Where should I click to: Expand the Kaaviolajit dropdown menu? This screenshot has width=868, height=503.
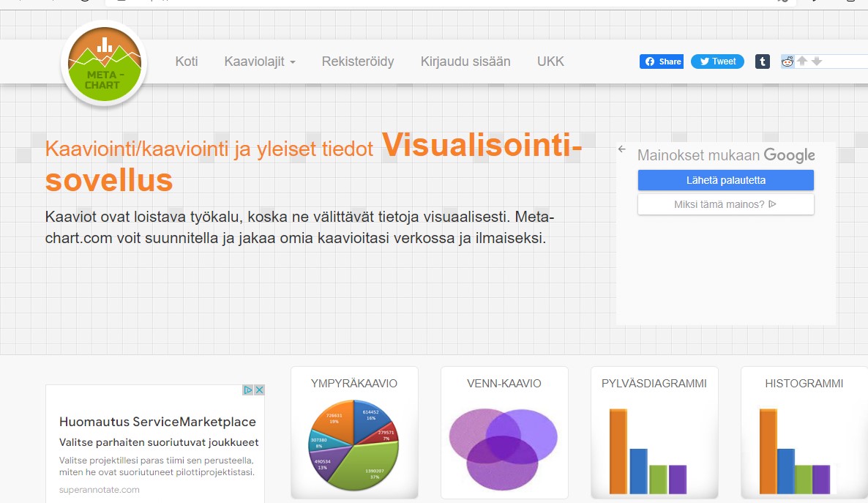click(260, 62)
